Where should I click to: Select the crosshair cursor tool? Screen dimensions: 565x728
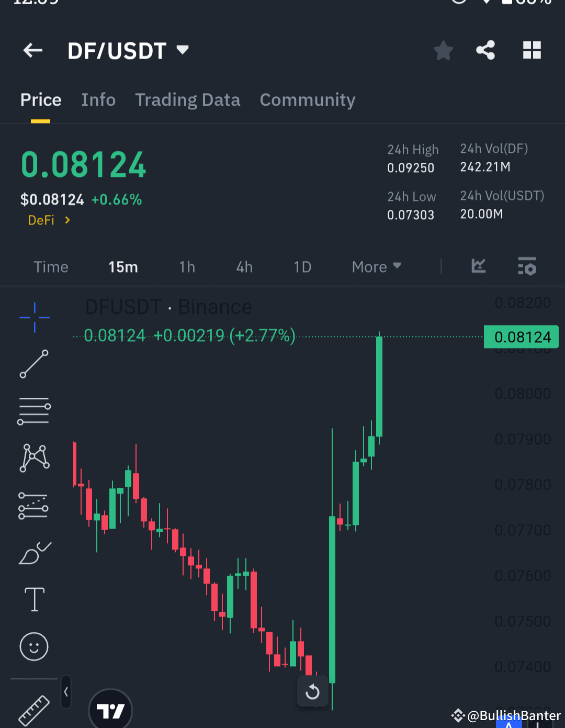[34, 318]
